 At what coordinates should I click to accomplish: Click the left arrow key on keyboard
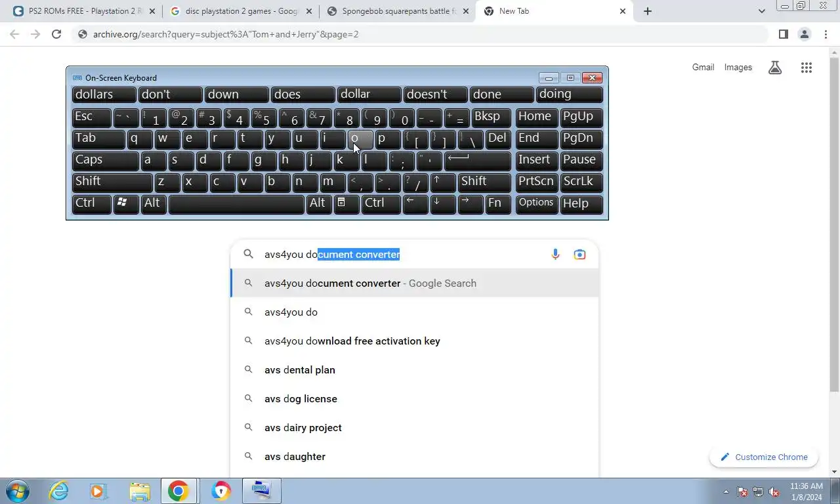pyautogui.click(x=415, y=204)
